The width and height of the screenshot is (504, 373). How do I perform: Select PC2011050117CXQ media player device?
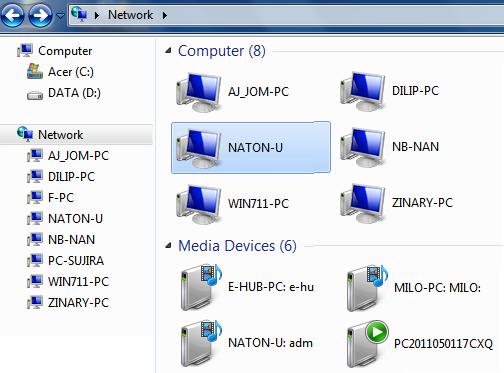coord(420,344)
